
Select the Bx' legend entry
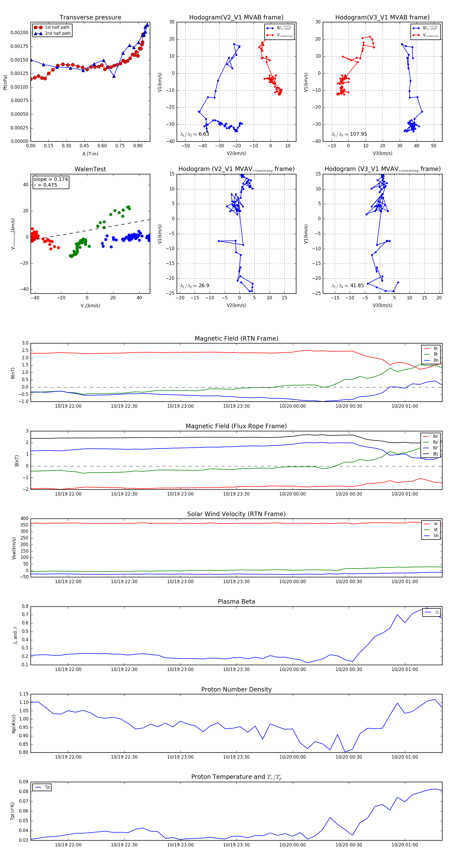(x=431, y=436)
